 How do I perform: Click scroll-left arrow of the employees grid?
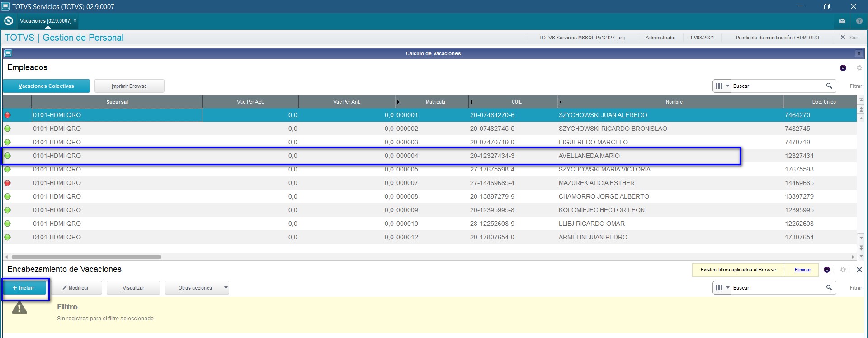(x=6, y=257)
